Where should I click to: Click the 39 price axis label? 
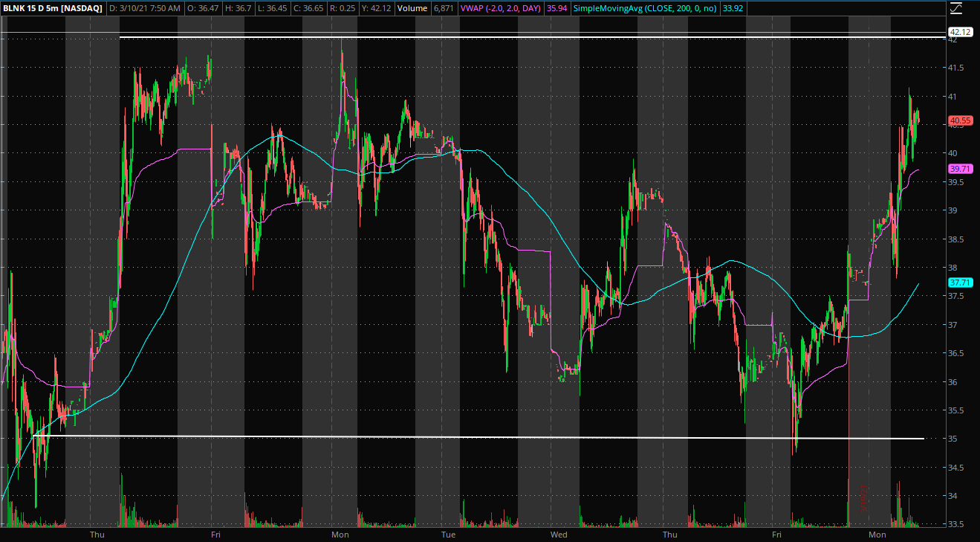pos(953,211)
